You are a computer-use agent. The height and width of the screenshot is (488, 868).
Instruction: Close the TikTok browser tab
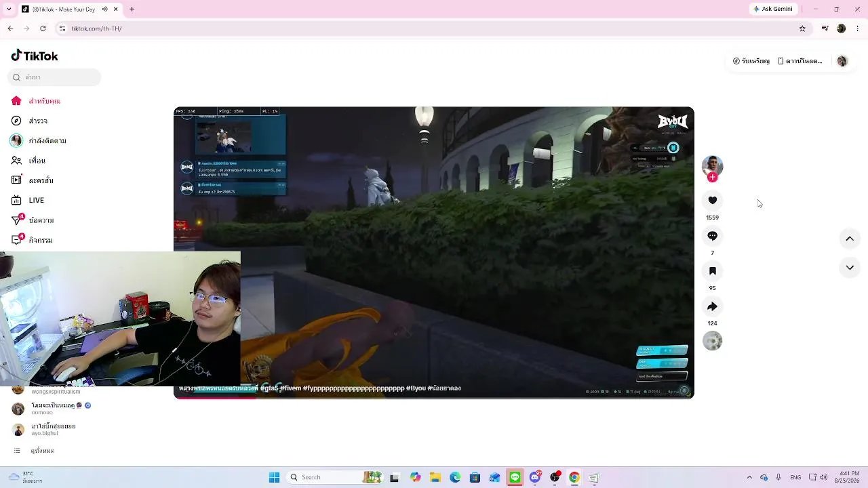click(116, 9)
